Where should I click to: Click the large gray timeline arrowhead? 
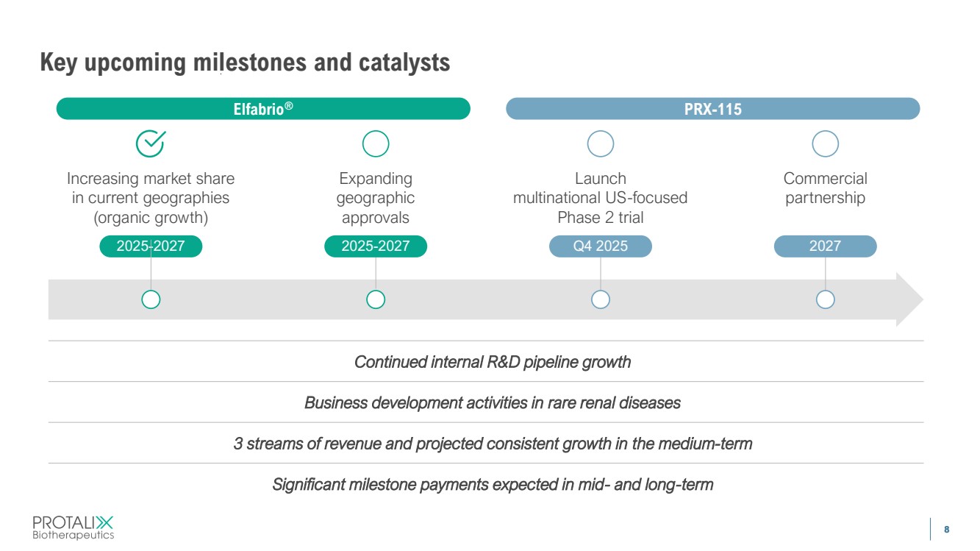[x=909, y=299]
